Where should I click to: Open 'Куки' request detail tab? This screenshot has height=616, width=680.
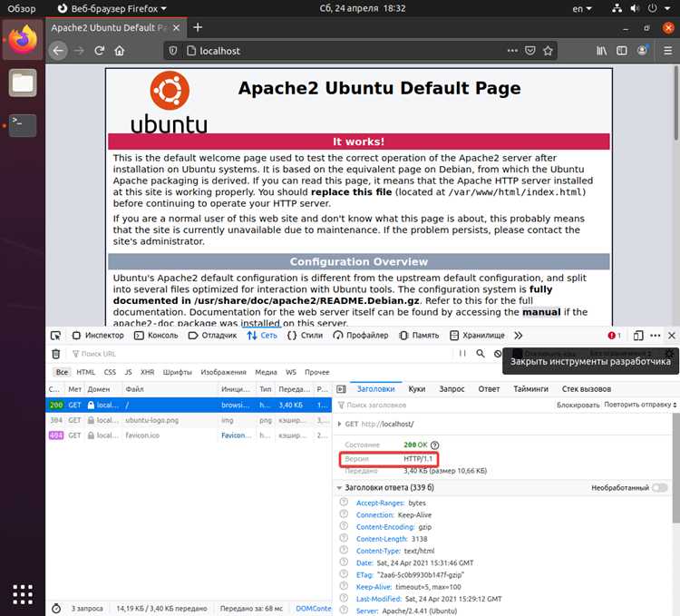tap(416, 389)
